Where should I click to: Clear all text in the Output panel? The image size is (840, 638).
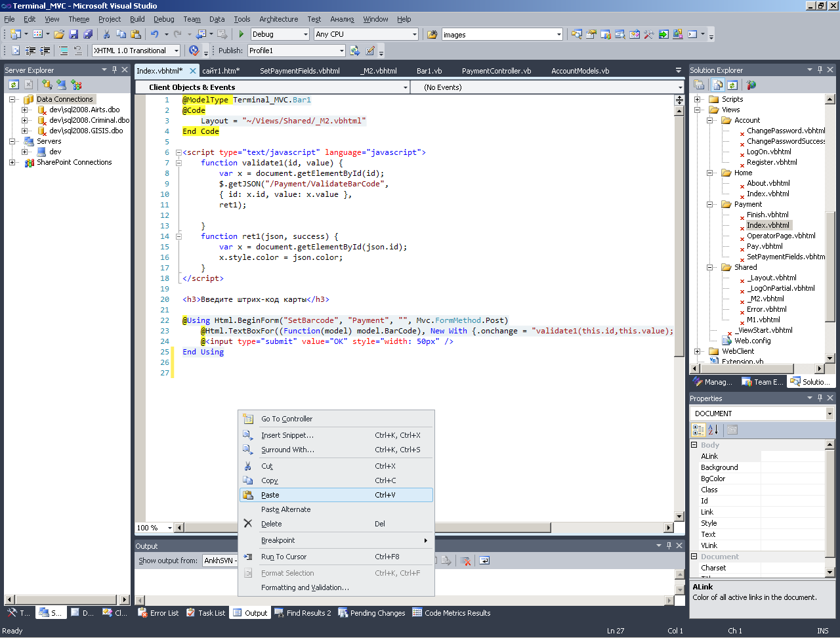point(465,561)
